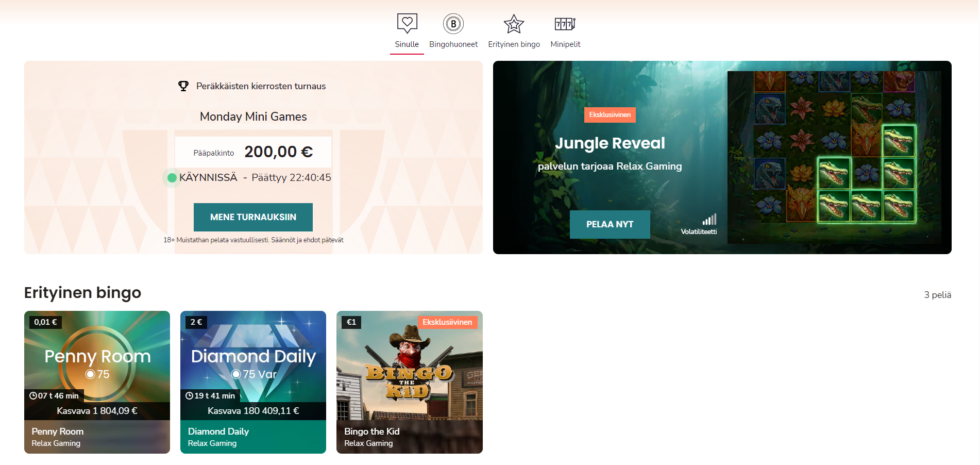Viewport: 980px width, 465px height.
Task: Open the Erityinen bingo star icon
Action: tap(514, 24)
